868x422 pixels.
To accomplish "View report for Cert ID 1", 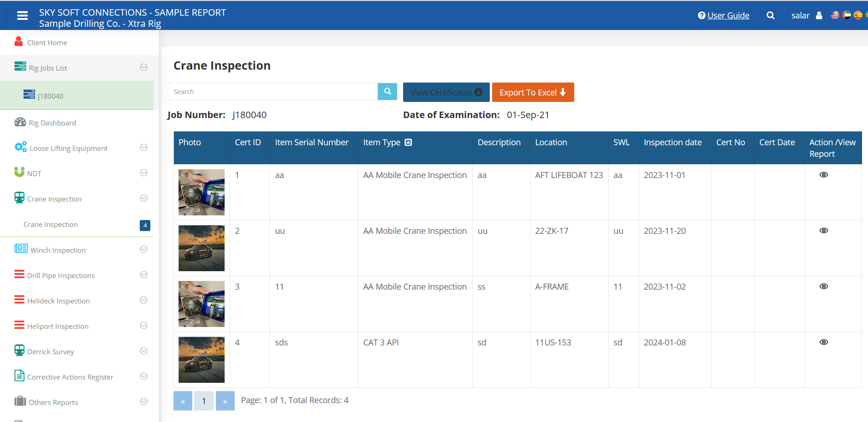I will (824, 175).
